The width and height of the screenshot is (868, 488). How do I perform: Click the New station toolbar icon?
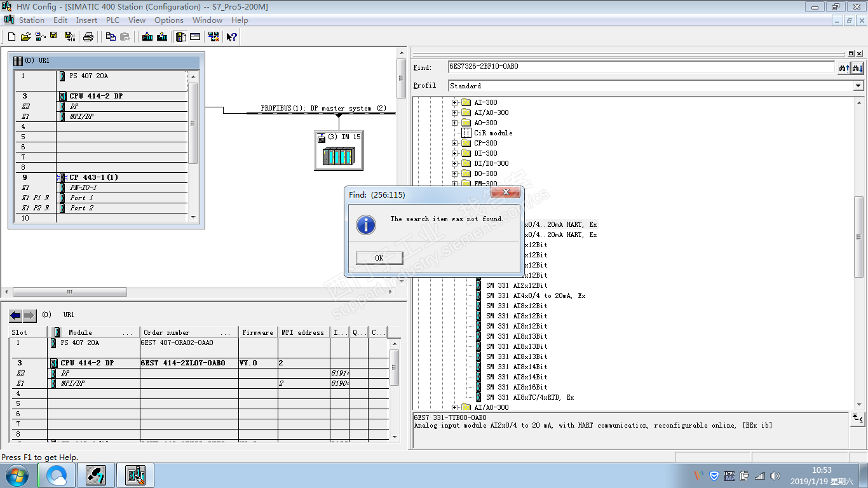[x=11, y=37]
